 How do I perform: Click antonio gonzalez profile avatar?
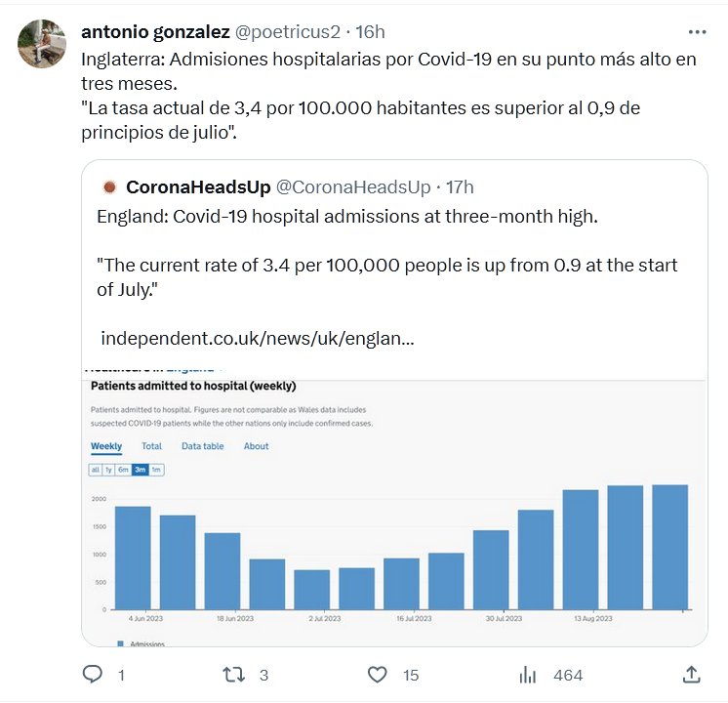click(x=43, y=44)
